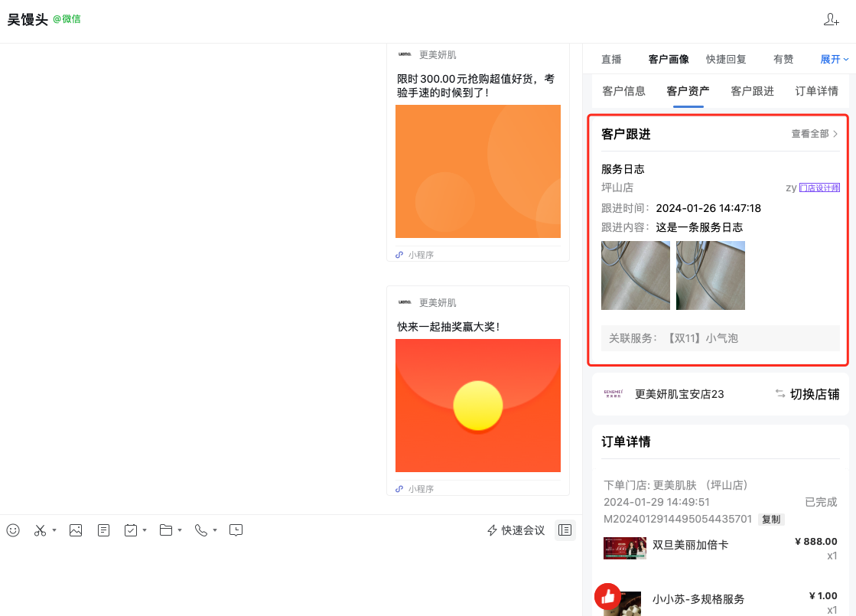The height and width of the screenshot is (616, 856).
Task: Expand the scissors tool dropdown arrow
Action: tap(54, 530)
